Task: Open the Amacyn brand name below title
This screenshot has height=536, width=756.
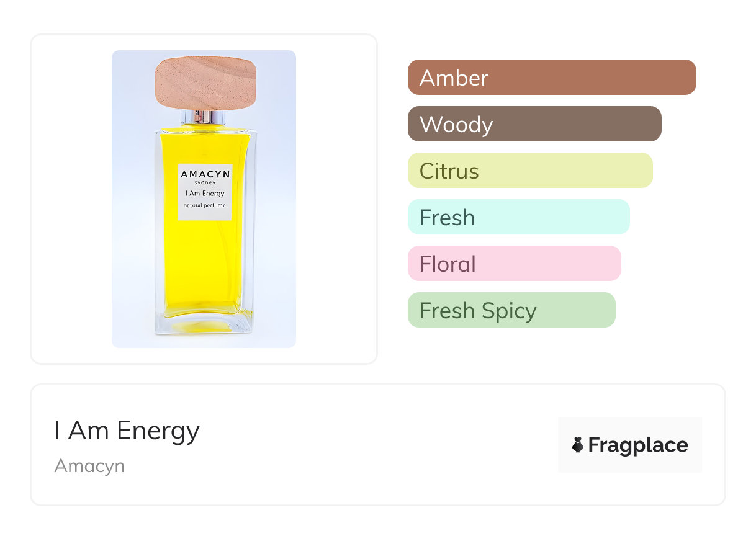Action: coord(89,466)
